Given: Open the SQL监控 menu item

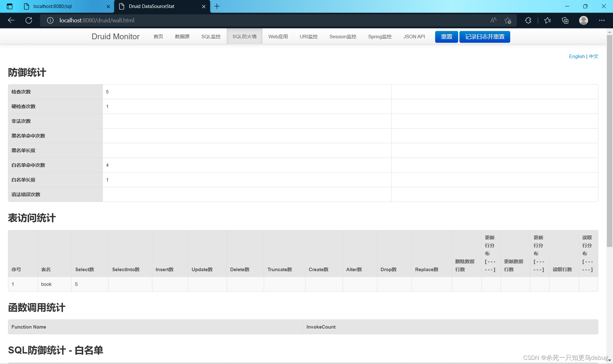Looking at the screenshot, I should click(211, 37).
